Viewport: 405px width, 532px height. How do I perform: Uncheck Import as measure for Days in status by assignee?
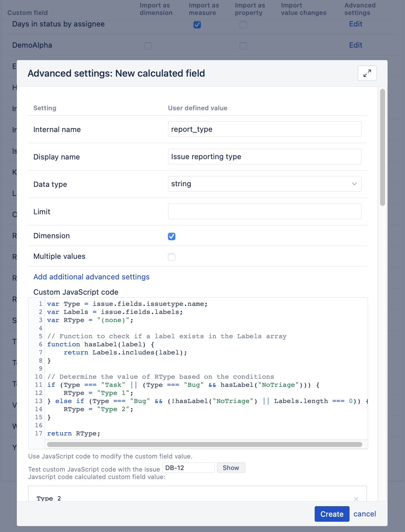click(x=197, y=25)
